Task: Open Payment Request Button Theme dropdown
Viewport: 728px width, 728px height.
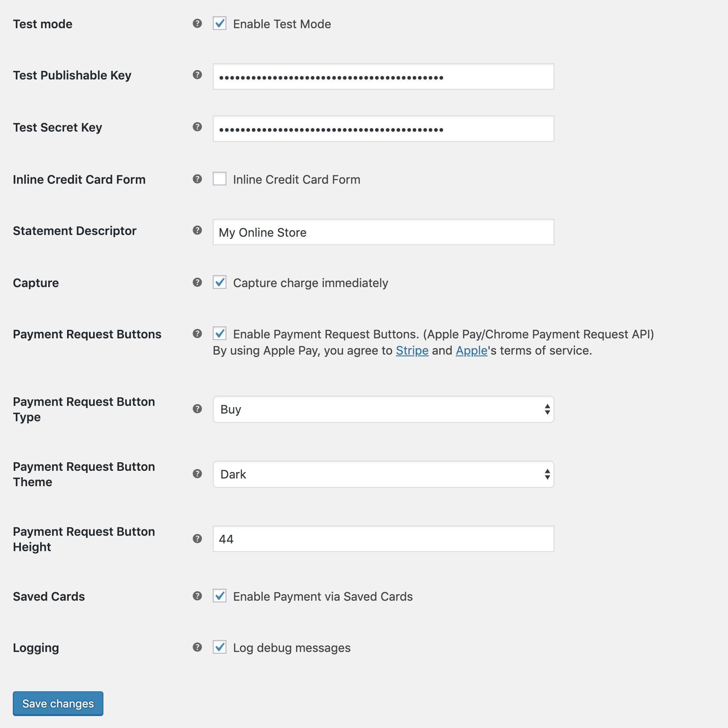Action: coord(383,474)
